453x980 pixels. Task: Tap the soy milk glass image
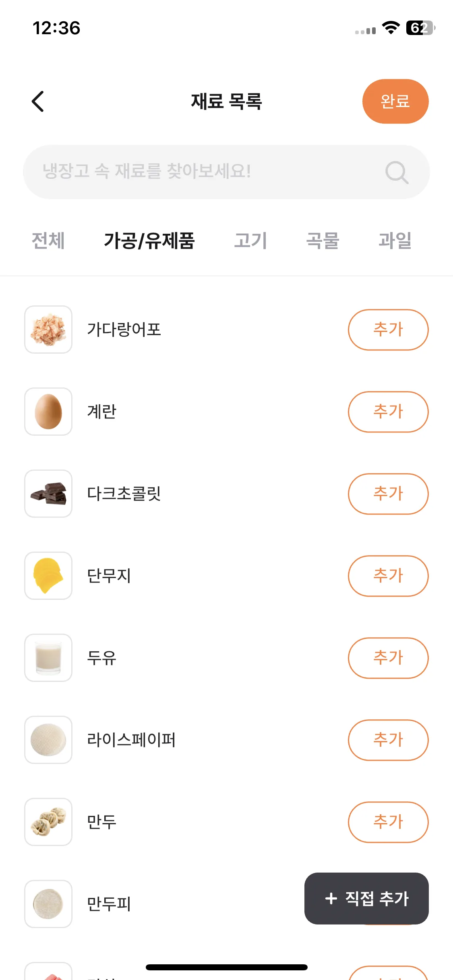point(48,658)
